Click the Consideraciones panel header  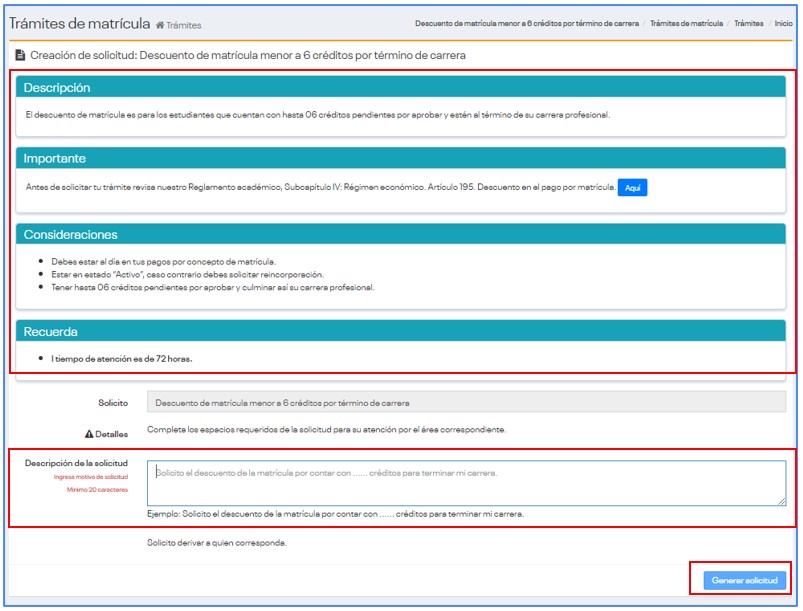(401, 234)
